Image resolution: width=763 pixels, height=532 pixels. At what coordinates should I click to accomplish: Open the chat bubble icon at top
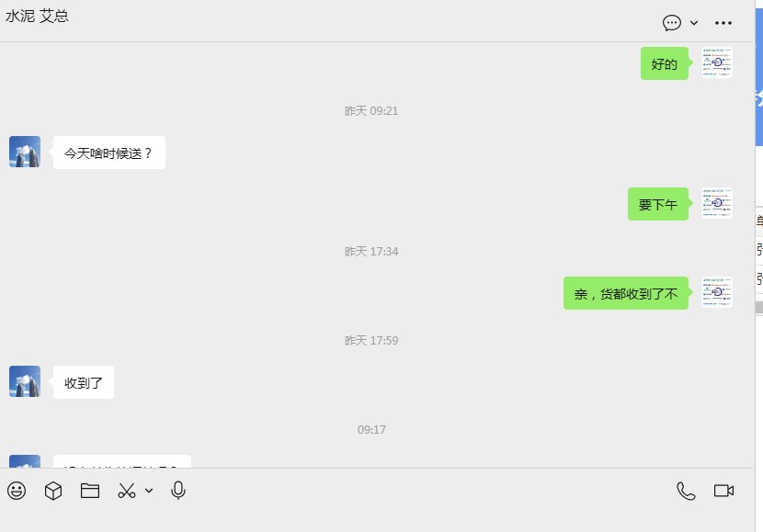tap(671, 23)
